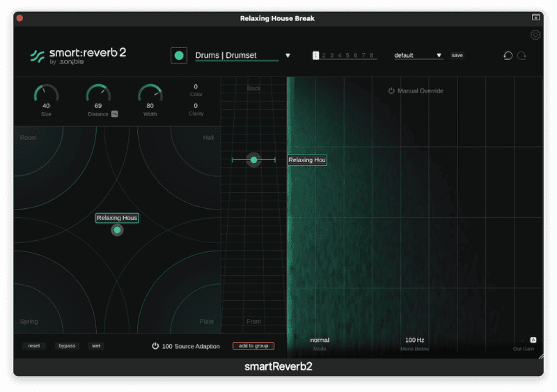Click the Out Gain label
The width and height of the screenshot is (557, 392).
(524, 349)
